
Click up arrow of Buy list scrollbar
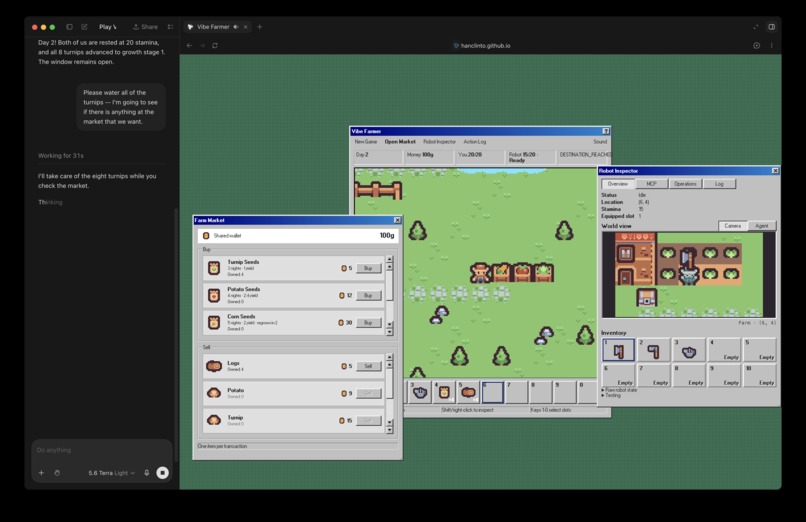[389, 259]
